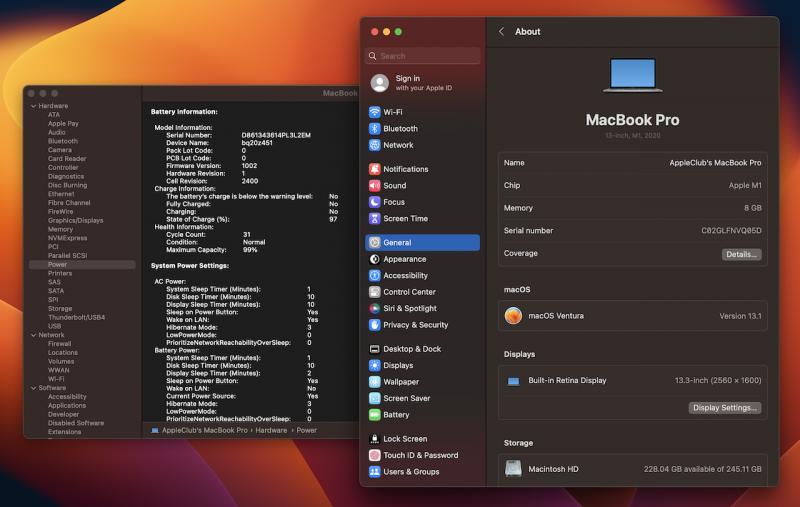Click the Coverage Details button
This screenshot has height=507, width=800.
point(741,254)
